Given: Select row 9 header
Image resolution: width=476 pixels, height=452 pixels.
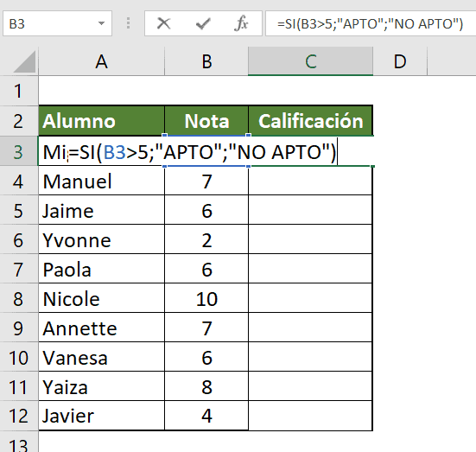Looking at the screenshot, I should pos(19,328).
